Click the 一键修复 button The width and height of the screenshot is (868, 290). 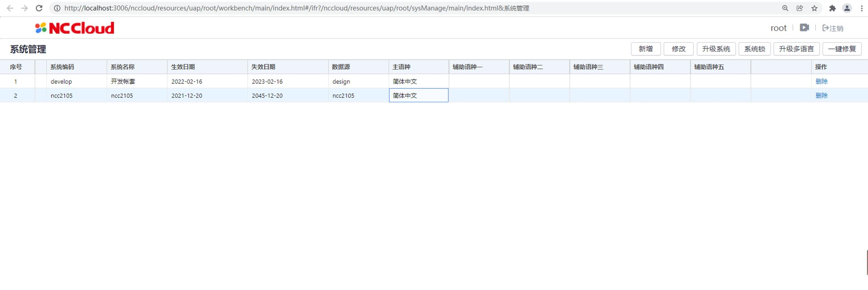(842, 49)
